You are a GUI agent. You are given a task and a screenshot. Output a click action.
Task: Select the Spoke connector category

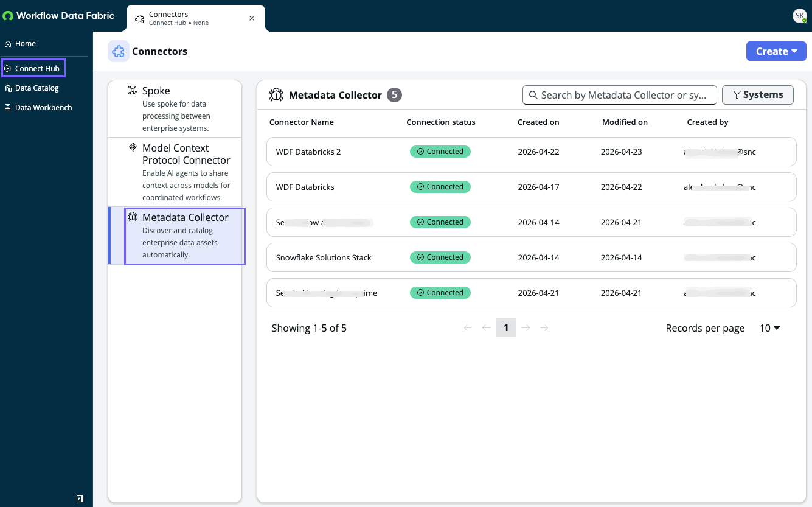click(x=175, y=108)
